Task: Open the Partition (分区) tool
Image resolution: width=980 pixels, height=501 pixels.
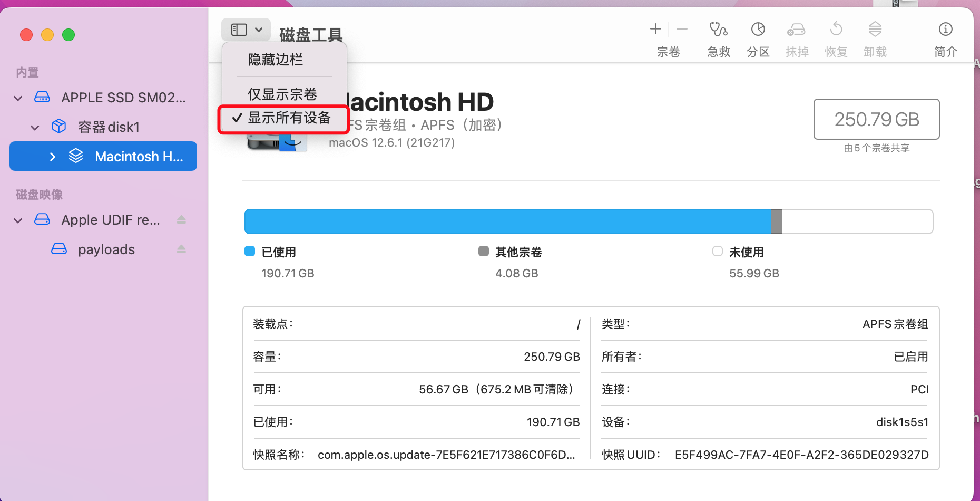Action: (758, 30)
